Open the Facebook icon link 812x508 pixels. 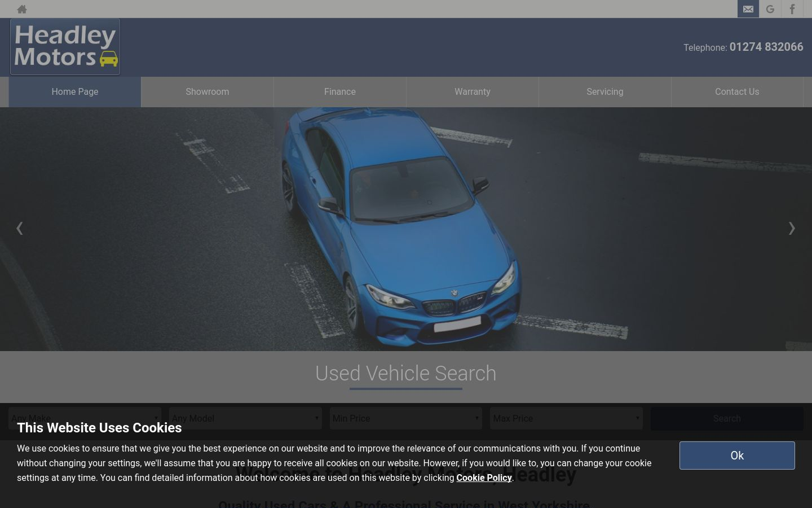[x=792, y=9]
